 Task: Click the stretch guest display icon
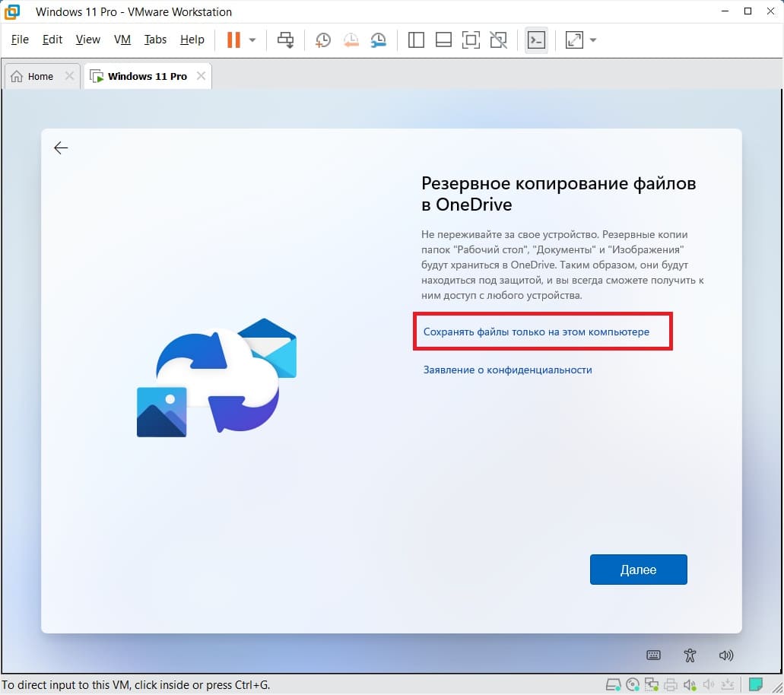tap(574, 40)
